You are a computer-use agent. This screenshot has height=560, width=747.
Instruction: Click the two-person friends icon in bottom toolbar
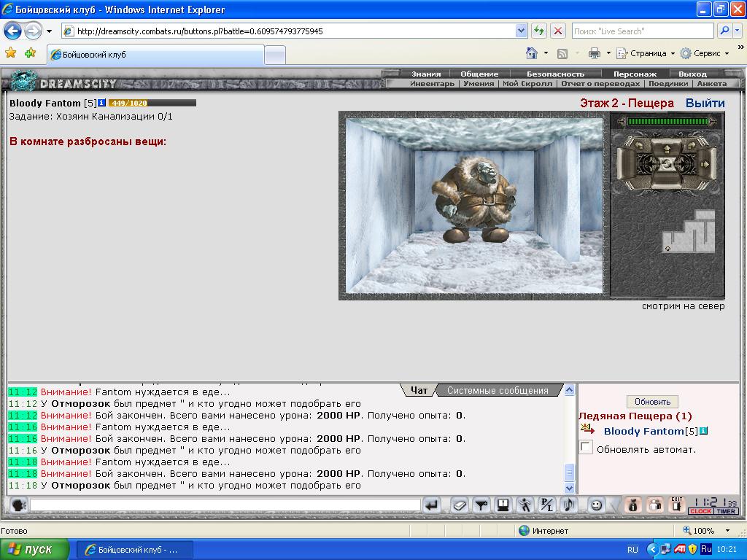click(x=656, y=505)
